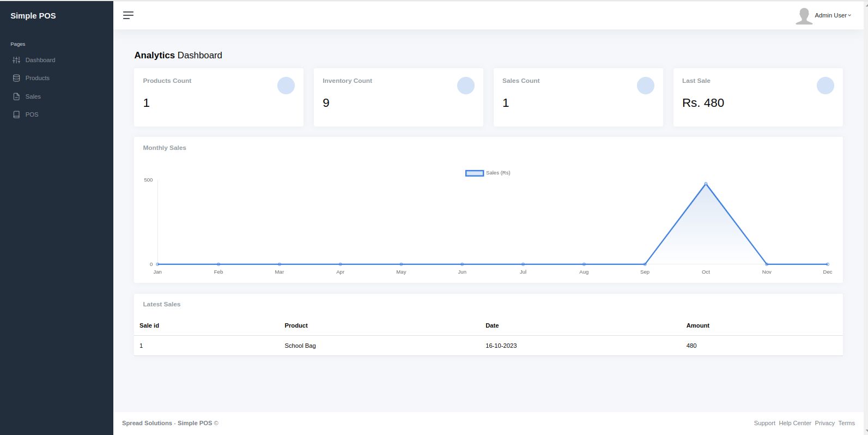The height and width of the screenshot is (435, 868).
Task: Go to the POS page
Action: click(x=32, y=114)
